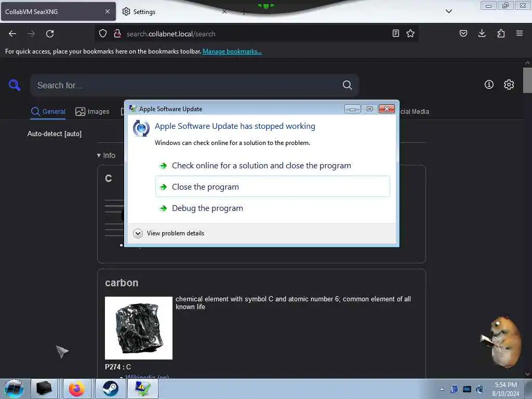532x399 pixels.
Task: Close the CollabVM SearXNG tab
Action: 108,11
